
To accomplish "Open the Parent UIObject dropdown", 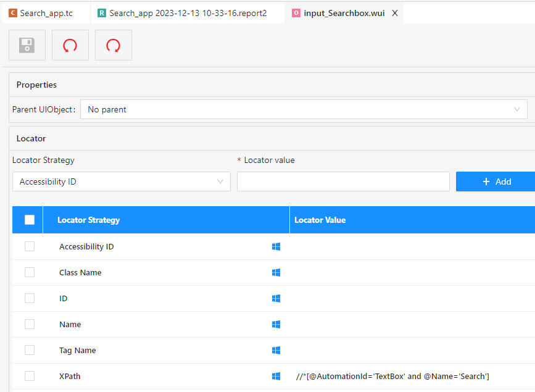I will click(304, 110).
